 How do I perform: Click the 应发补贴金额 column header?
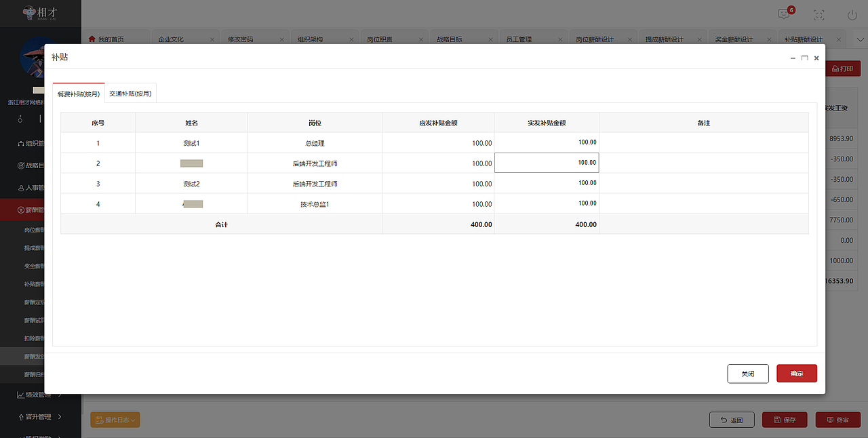coord(438,123)
